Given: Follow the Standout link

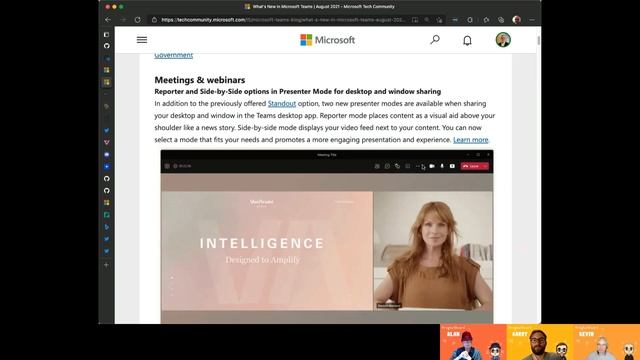Looking at the screenshot, I should 282,104.
